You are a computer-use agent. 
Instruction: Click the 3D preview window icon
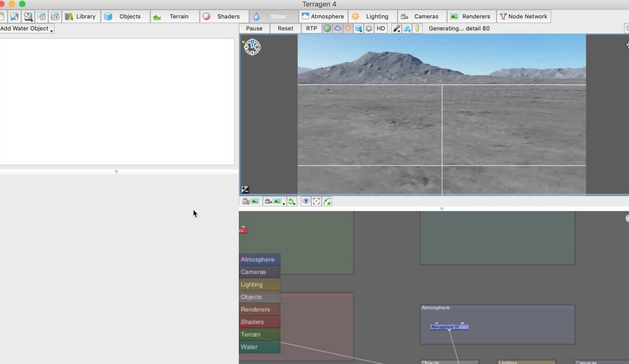point(55,16)
